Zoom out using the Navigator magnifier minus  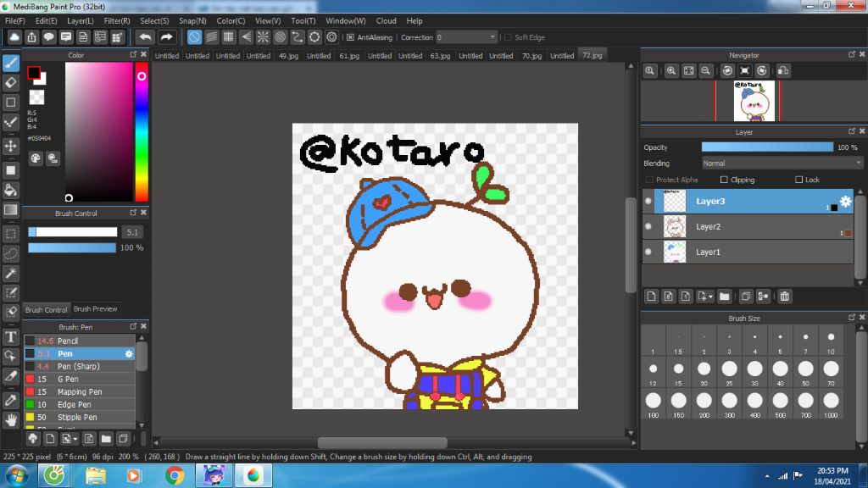pyautogui.click(x=705, y=71)
